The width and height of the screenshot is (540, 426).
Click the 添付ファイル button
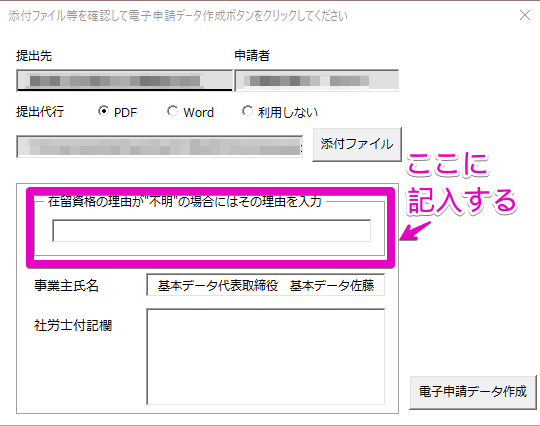[357, 144]
